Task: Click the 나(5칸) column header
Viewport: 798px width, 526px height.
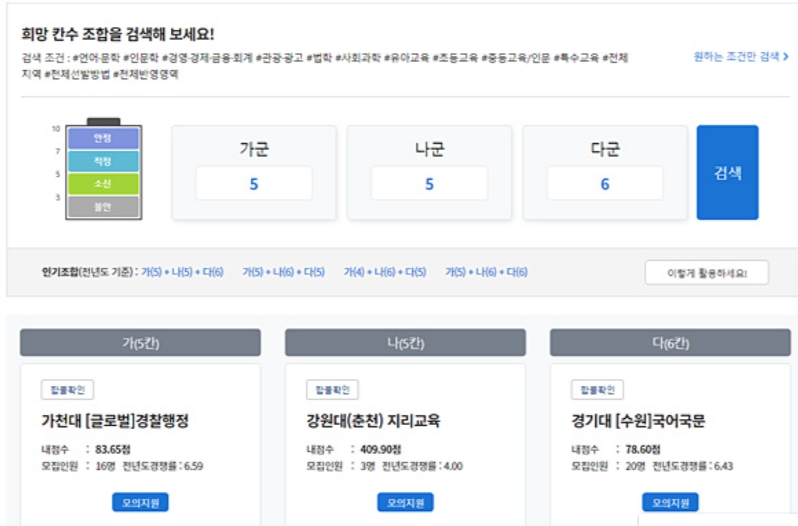Action: 406,343
